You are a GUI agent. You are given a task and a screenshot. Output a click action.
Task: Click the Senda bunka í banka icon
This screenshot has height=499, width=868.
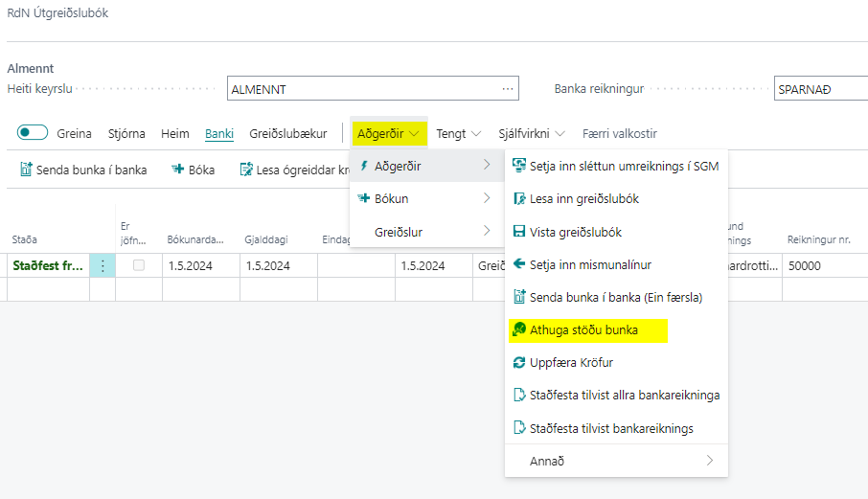[x=26, y=170]
